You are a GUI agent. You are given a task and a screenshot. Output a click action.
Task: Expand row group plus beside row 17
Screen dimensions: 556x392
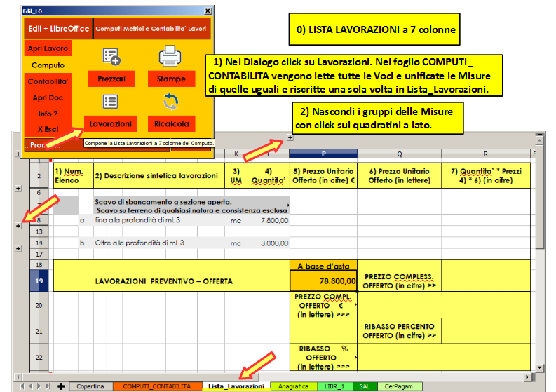coord(18,248)
